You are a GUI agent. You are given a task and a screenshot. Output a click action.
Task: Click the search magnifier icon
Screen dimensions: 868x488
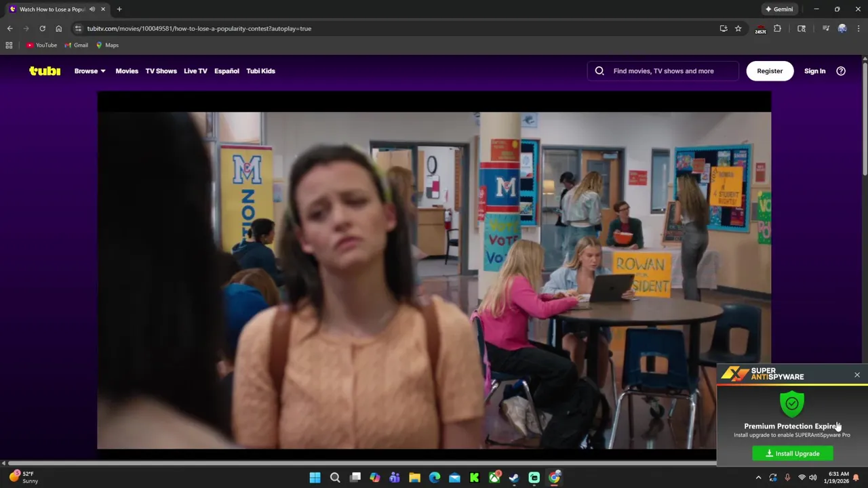coord(599,70)
